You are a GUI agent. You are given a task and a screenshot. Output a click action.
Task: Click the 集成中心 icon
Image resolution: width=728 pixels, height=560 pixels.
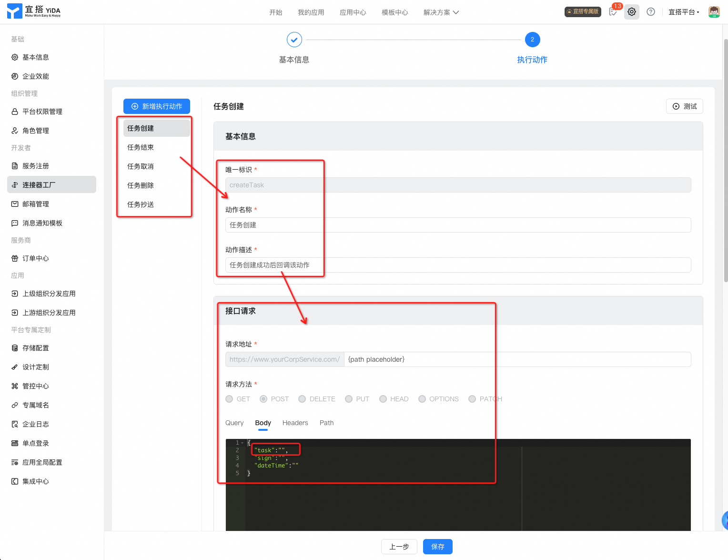15,481
